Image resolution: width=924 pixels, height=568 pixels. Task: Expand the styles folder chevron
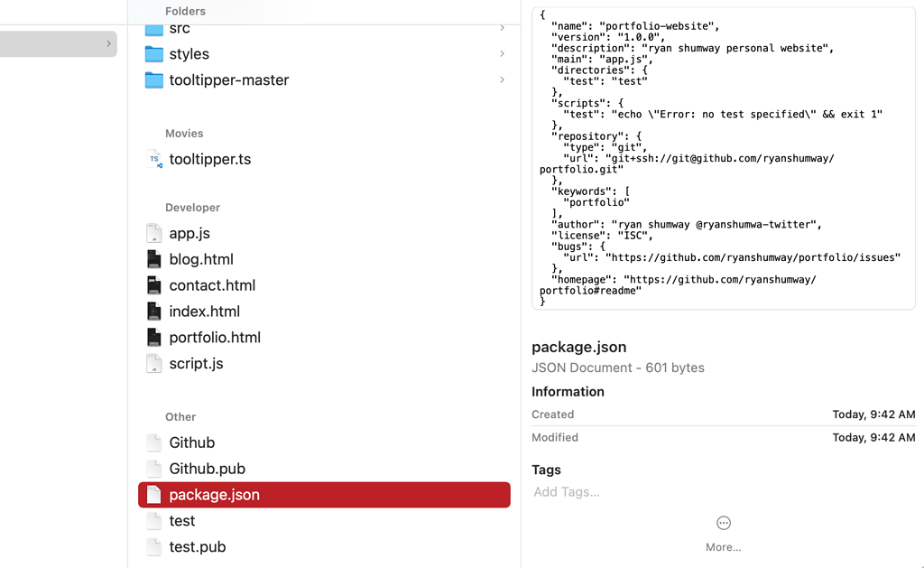tap(502, 54)
